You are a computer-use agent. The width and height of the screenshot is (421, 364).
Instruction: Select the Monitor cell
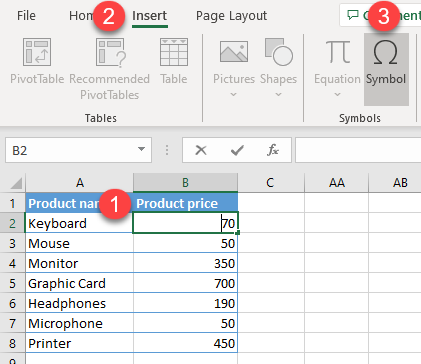point(79,263)
